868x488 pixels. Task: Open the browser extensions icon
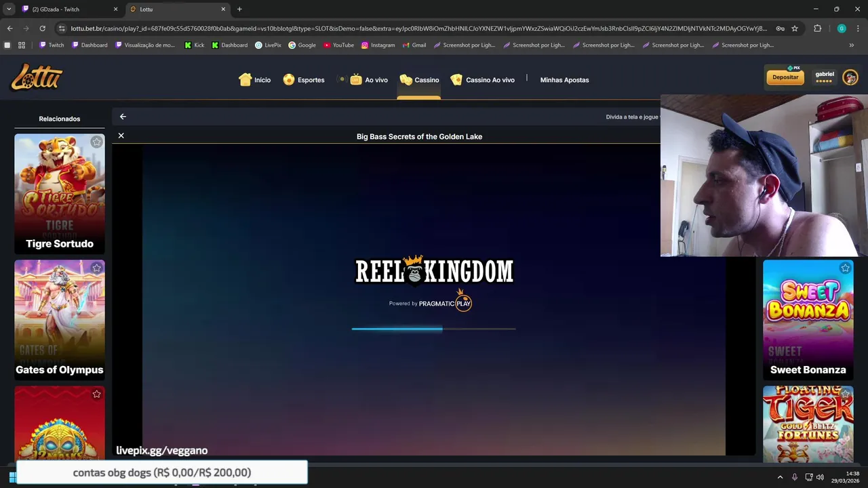tap(817, 28)
